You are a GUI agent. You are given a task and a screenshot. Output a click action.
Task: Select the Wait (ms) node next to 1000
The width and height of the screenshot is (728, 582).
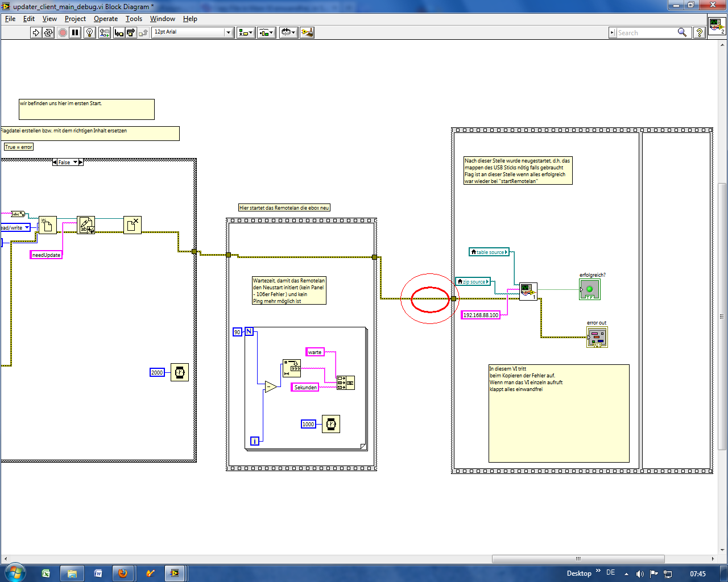point(331,424)
